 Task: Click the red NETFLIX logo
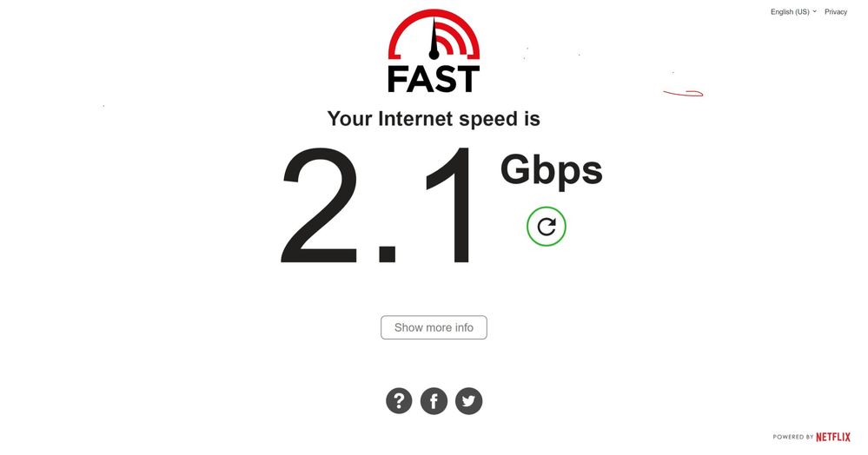833,437
